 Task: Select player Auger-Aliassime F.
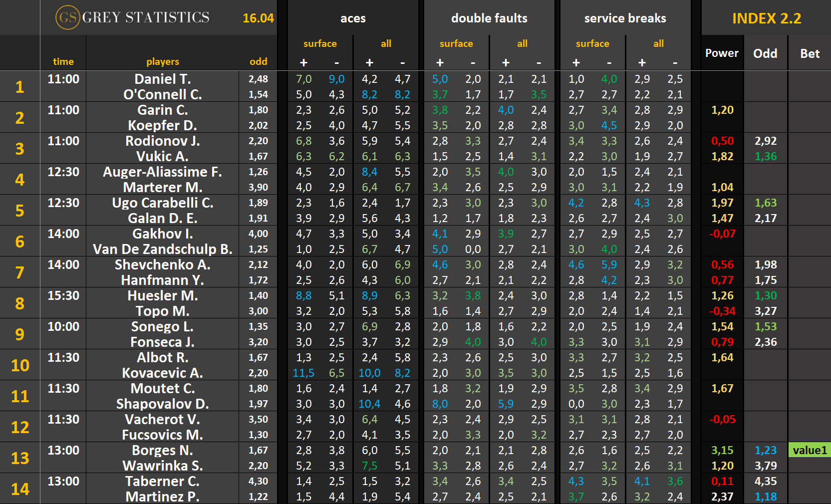163,172
